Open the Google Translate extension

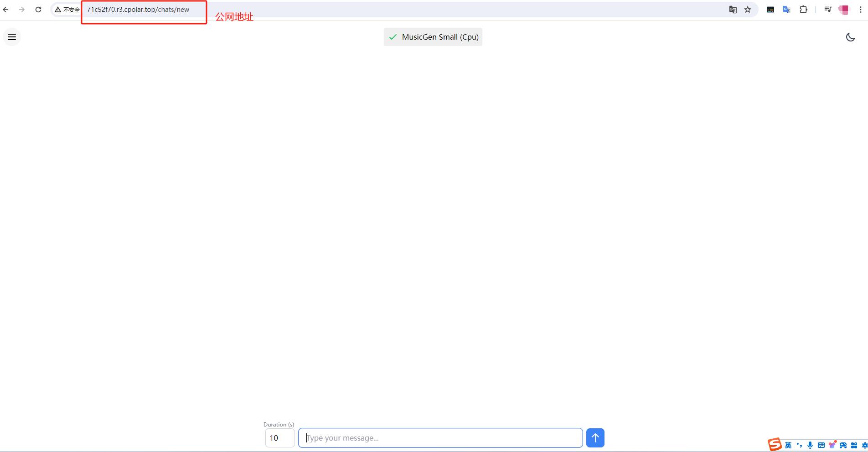(787, 10)
